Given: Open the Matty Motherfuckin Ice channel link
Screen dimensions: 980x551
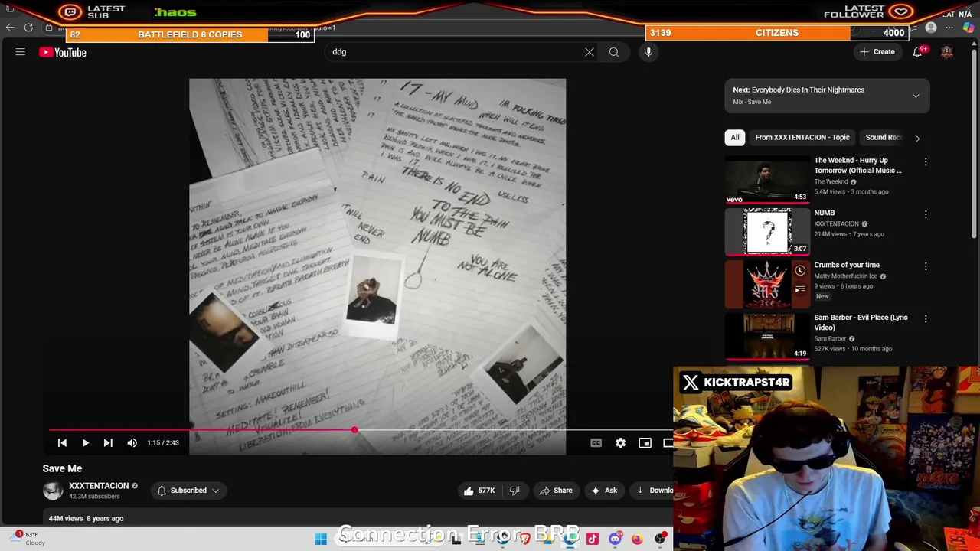Looking at the screenshot, I should click(x=845, y=276).
